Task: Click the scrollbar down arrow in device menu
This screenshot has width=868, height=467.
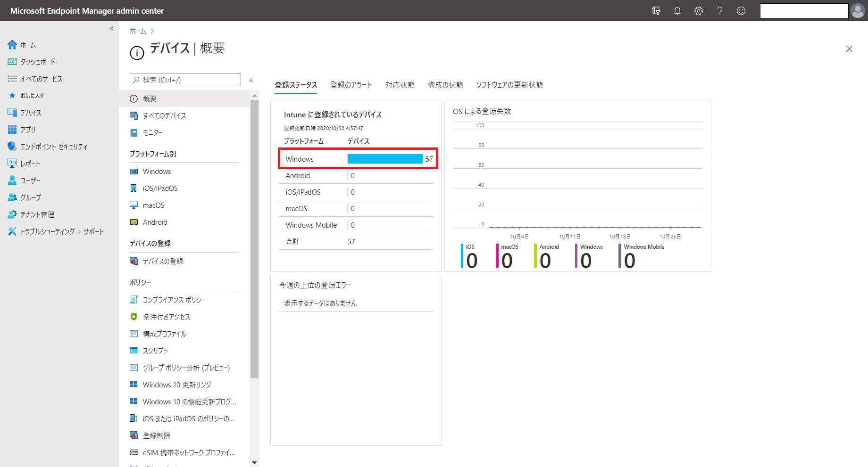Action: point(255,462)
